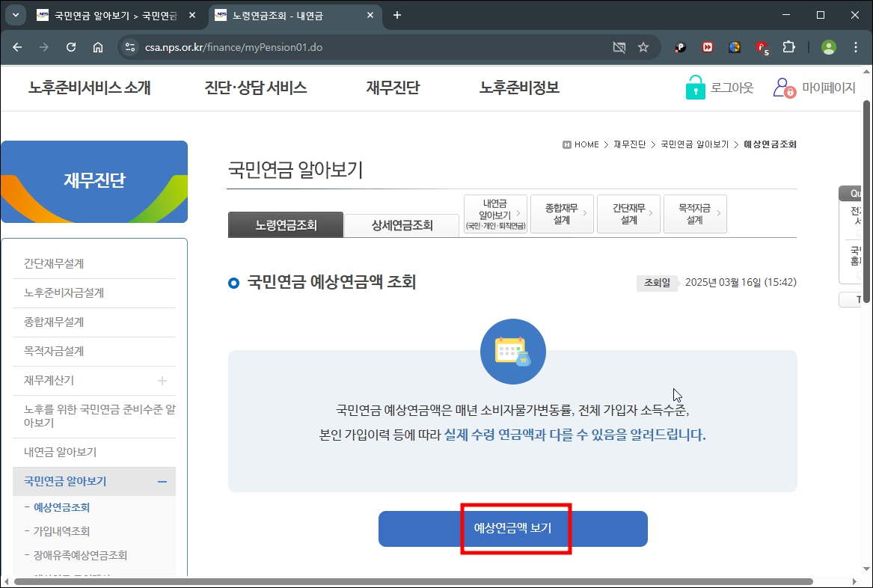This screenshot has height=588, width=873.
Task: Click the password manager extension showing badge 5
Action: coord(762,46)
